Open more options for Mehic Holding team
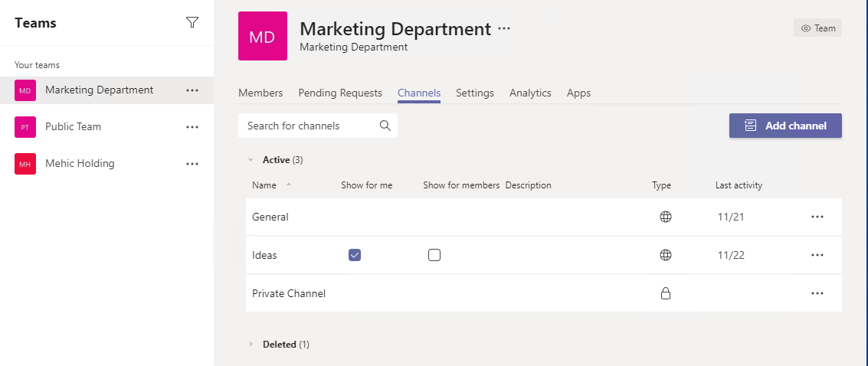Screen dimensions: 868x366 [192, 164]
